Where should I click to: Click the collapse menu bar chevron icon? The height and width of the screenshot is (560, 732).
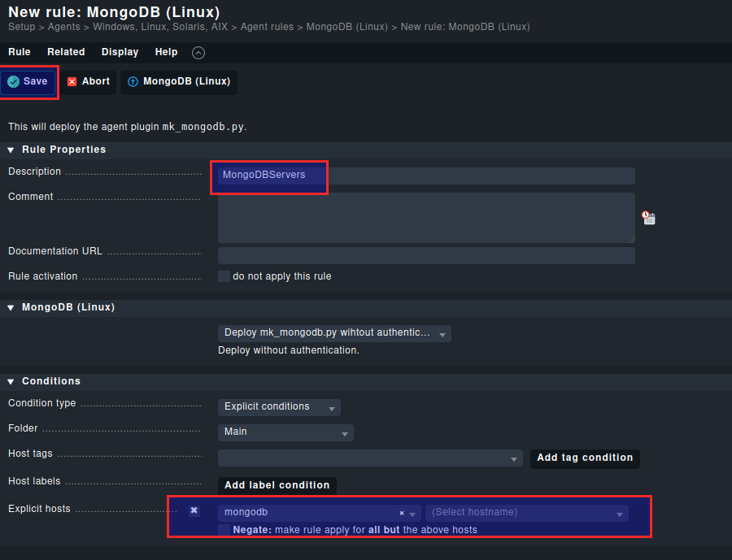[x=198, y=53]
